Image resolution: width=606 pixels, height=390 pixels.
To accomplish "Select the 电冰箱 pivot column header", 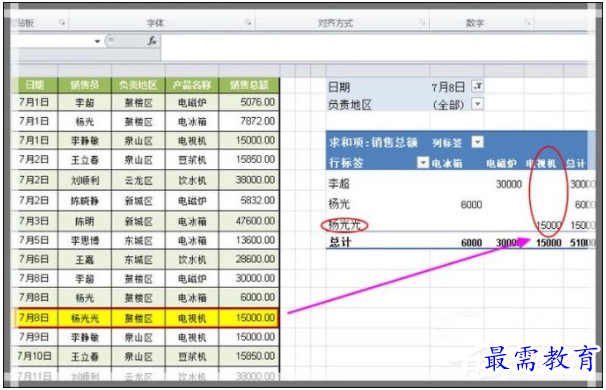I will pos(447,163).
